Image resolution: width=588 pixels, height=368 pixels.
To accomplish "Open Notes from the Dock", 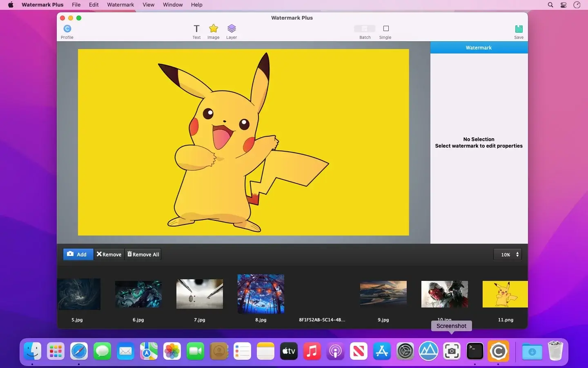I will [265, 351].
